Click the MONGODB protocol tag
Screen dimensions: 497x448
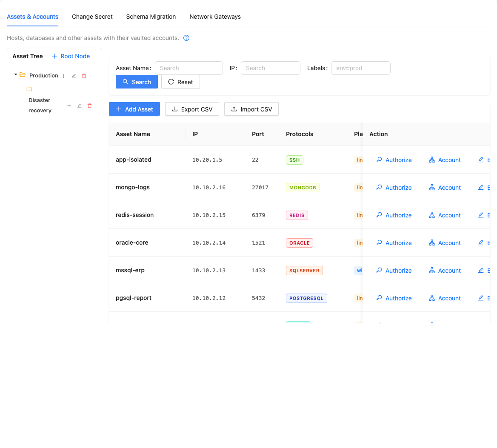click(x=303, y=188)
